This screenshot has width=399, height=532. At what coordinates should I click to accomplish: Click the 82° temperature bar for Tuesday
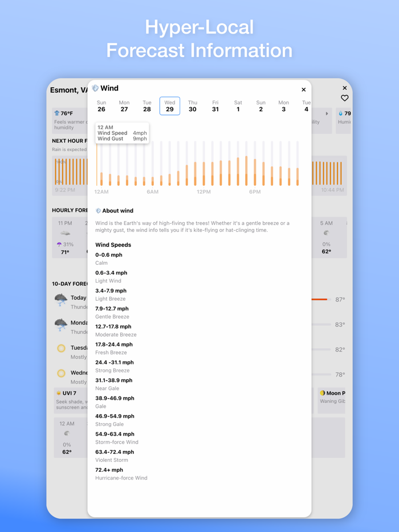click(x=321, y=350)
